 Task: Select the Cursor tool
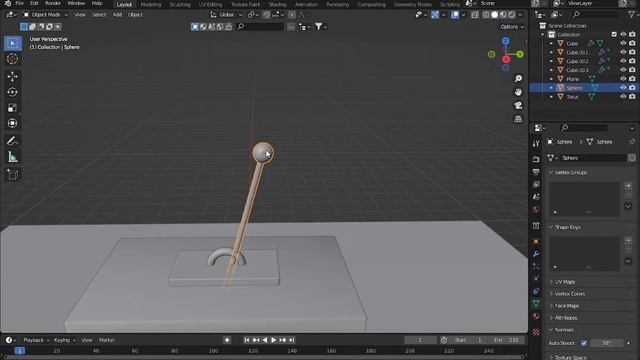pyautogui.click(x=12, y=59)
